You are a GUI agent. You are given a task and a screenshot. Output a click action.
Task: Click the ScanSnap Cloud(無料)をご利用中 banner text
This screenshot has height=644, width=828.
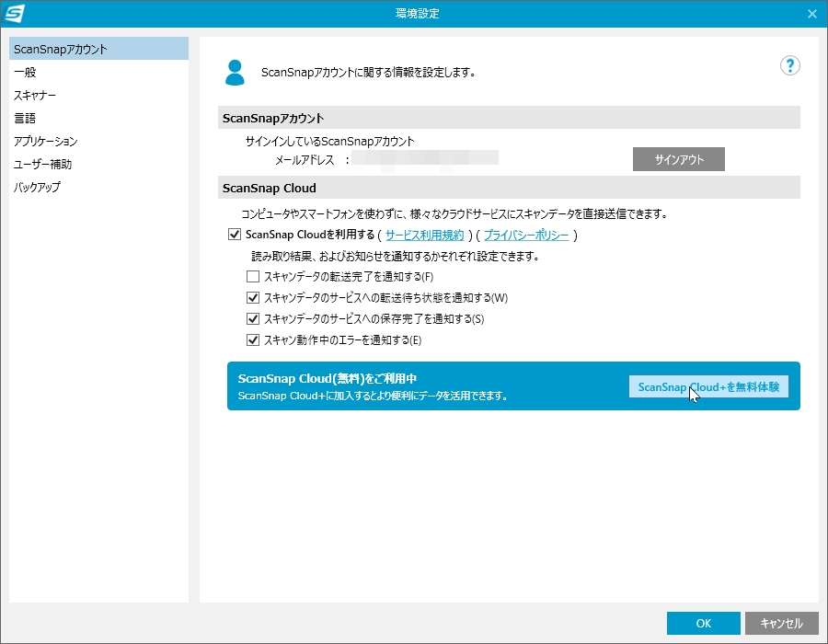tap(328, 378)
